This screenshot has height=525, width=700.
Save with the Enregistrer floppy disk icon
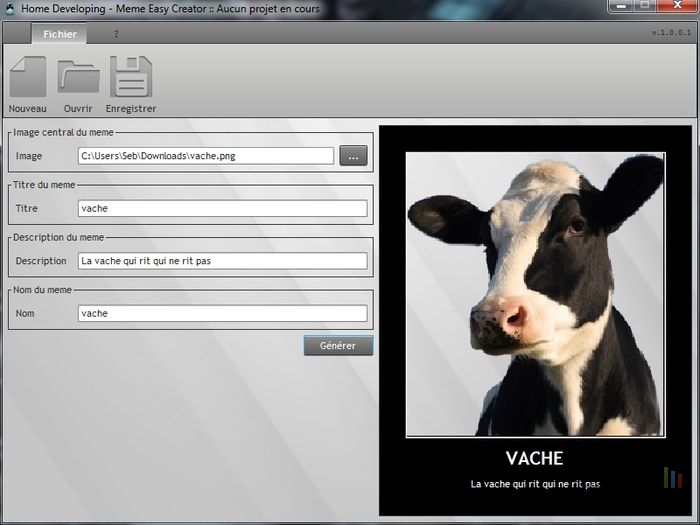coord(131,76)
